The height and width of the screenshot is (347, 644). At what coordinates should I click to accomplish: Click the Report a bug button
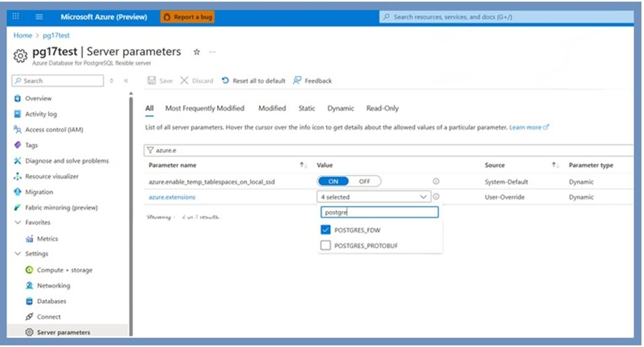(x=188, y=17)
